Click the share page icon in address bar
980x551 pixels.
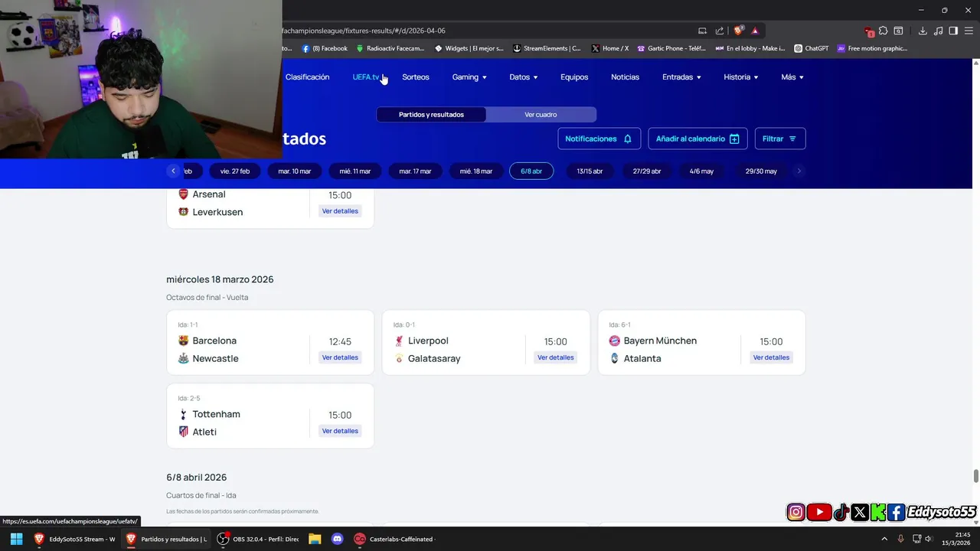[720, 31]
